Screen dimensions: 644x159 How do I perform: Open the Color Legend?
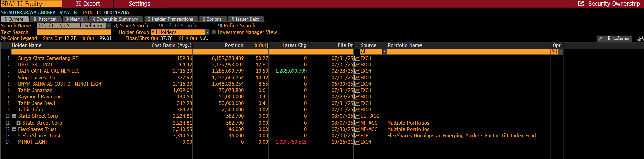[x=19, y=38]
